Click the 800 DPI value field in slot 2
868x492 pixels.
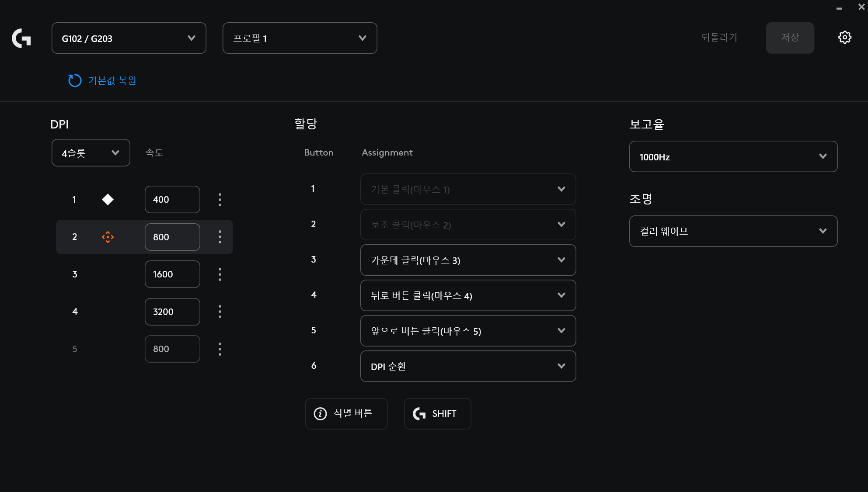(x=172, y=237)
